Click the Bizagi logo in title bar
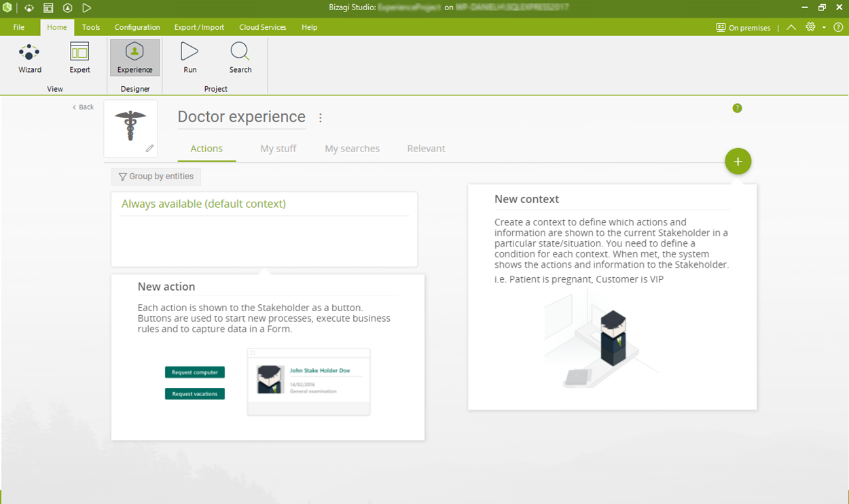This screenshot has height=504, width=849. point(7,8)
